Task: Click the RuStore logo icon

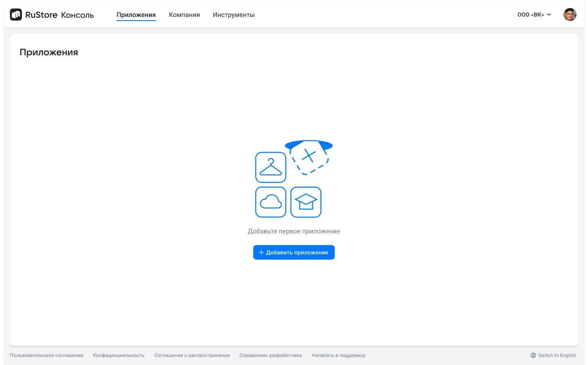Action: coord(16,15)
